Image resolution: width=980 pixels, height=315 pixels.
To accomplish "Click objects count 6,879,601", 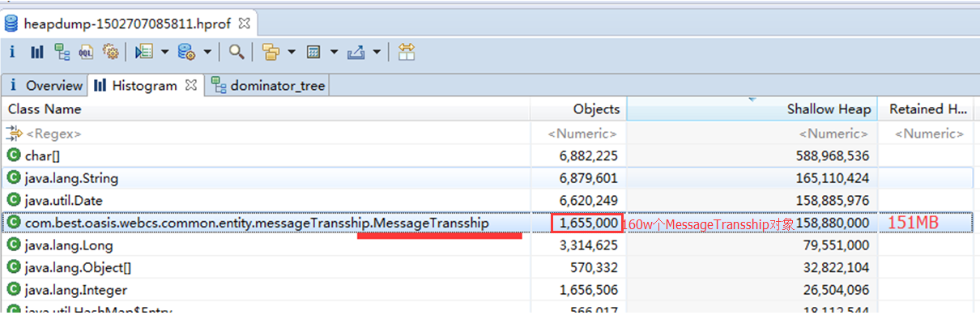I will coord(589,178).
